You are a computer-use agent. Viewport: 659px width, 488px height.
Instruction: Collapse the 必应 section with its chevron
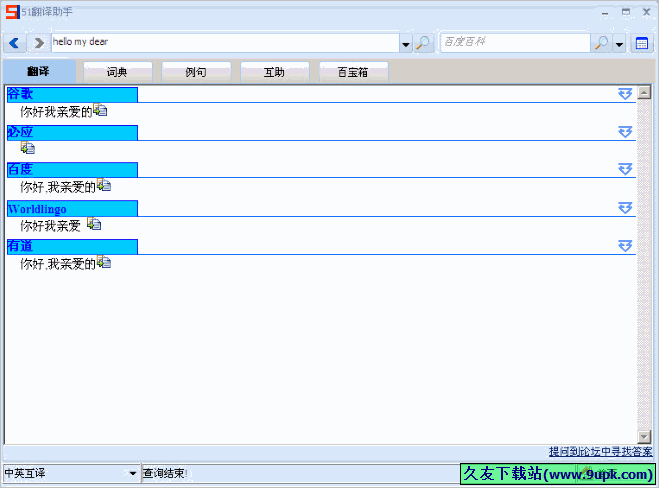[x=625, y=132]
